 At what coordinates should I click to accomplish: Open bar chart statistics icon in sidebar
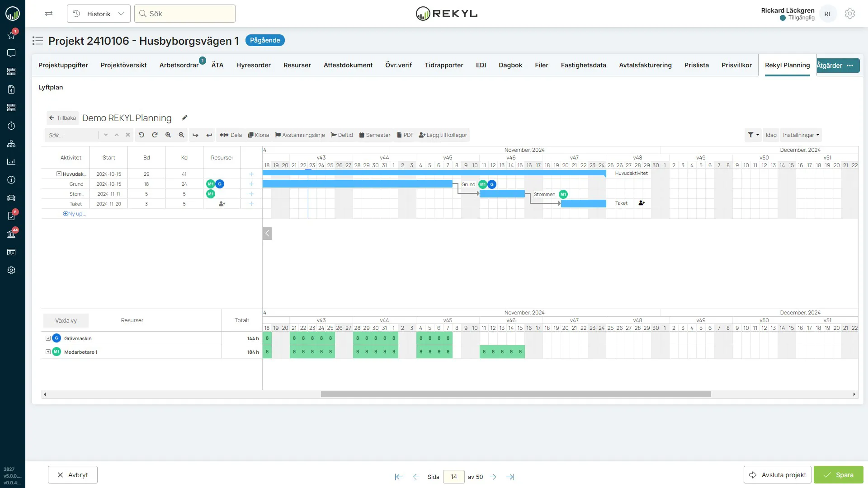coord(11,162)
